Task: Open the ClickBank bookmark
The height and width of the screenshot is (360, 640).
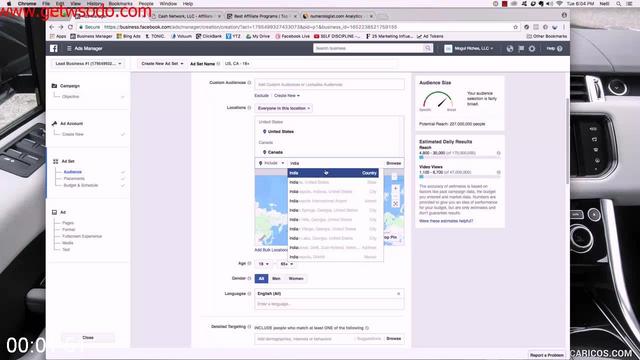Action: (x=209, y=36)
